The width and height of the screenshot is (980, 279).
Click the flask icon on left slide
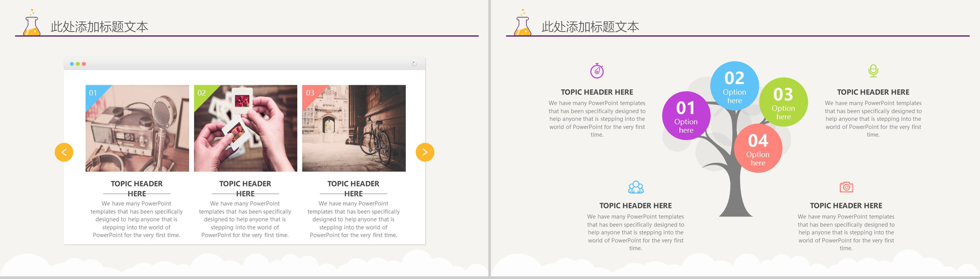click(x=32, y=23)
